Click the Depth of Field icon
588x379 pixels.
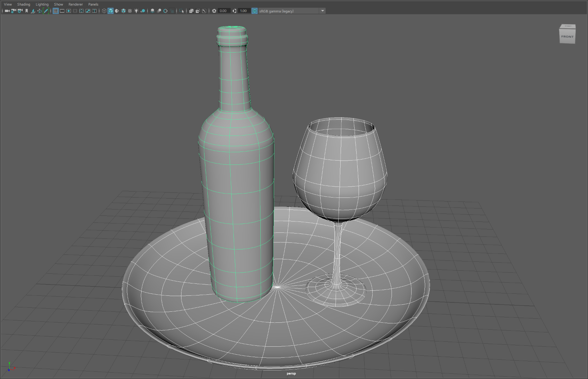tap(172, 11)
